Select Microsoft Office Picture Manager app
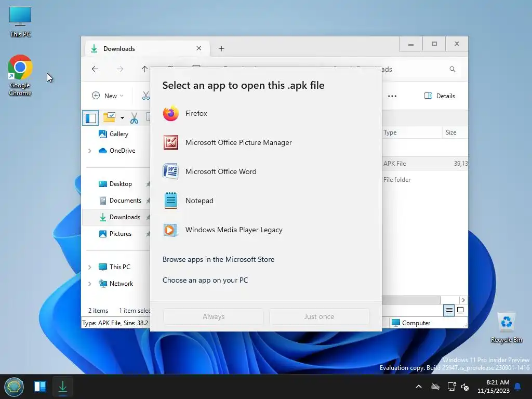Viewport: 532px width, 399px height. (265, 142)
